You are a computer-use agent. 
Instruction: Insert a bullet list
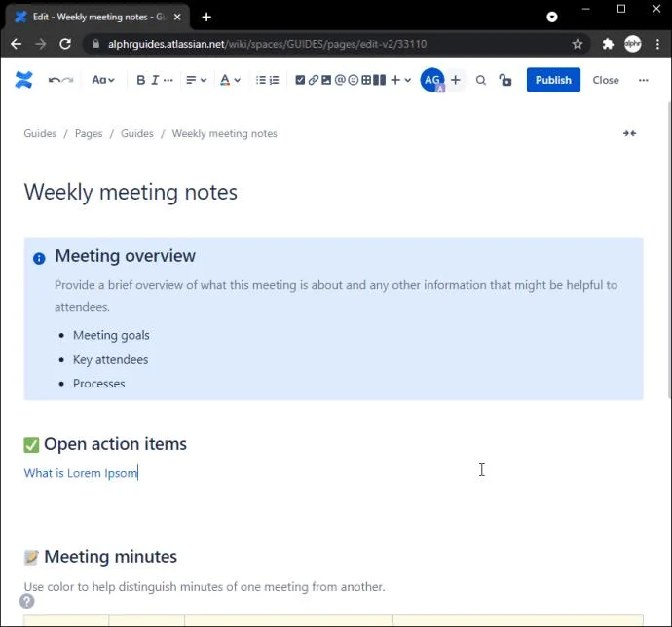[261, 80]
